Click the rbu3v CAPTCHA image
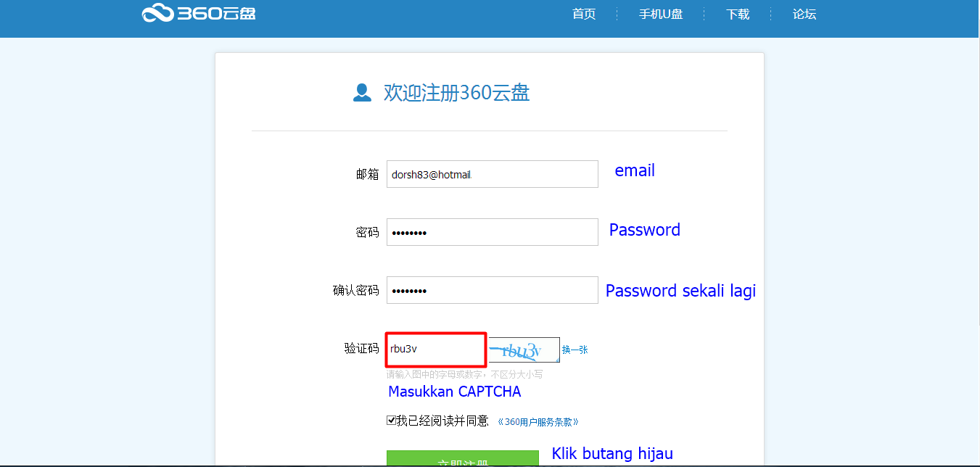This screenshot has height=467, width=980. (x=524, y=350)
